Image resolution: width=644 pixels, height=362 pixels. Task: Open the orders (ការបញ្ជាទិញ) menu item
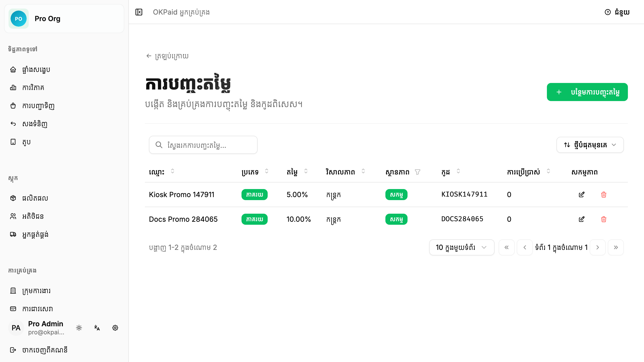pos(64,106)
